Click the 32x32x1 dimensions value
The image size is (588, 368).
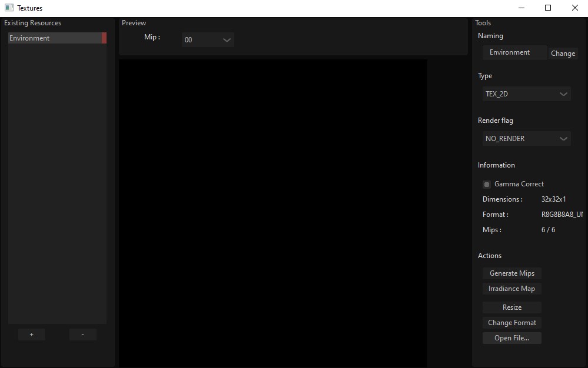(553, 199)
